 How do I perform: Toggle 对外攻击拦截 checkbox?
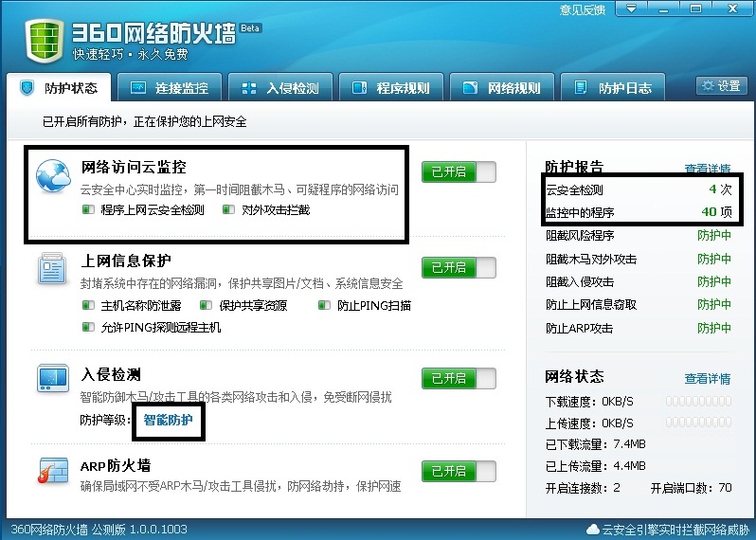[x=228, y=209]
